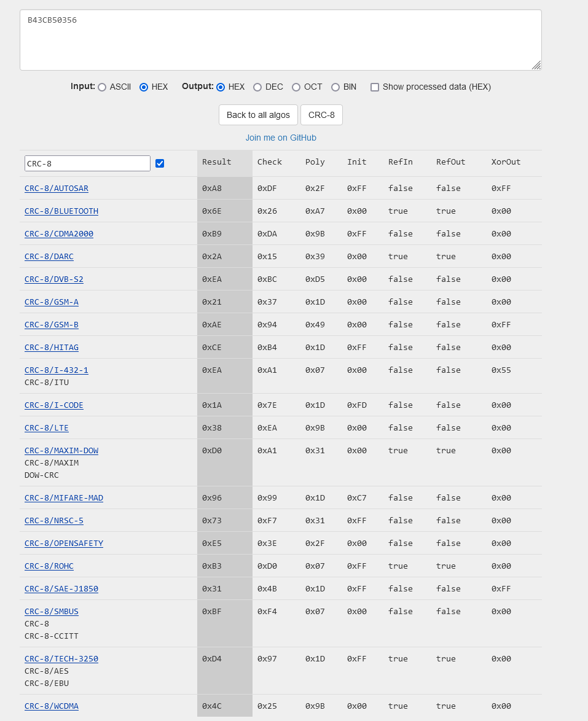Click the RefOut column header
Screen dimensions: 588x721
451,162
